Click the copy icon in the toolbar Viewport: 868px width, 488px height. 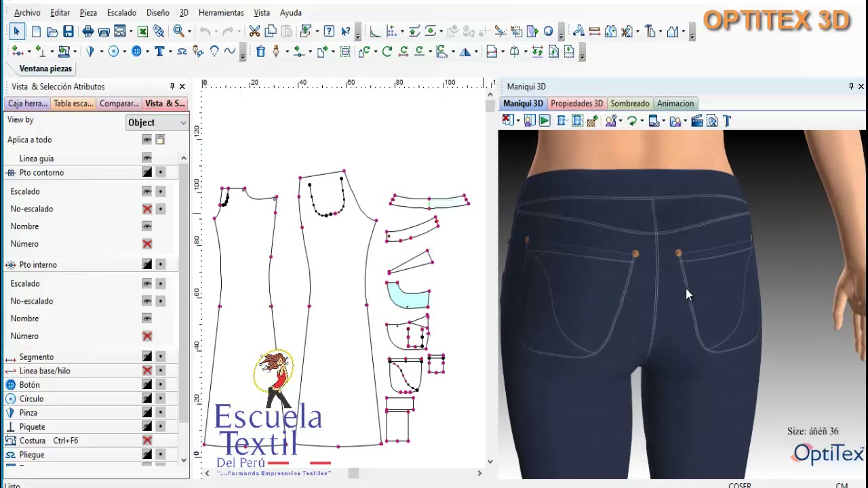(x=271, y=31)
